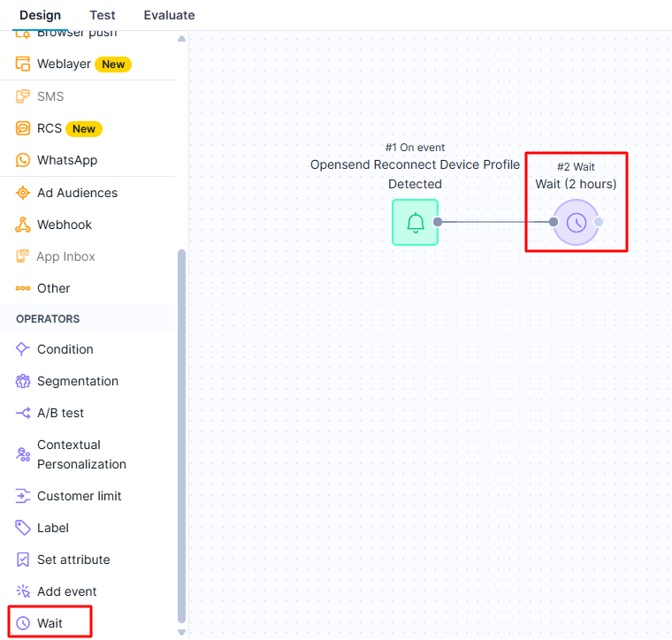Pick the Add event operator

point(66,591)
